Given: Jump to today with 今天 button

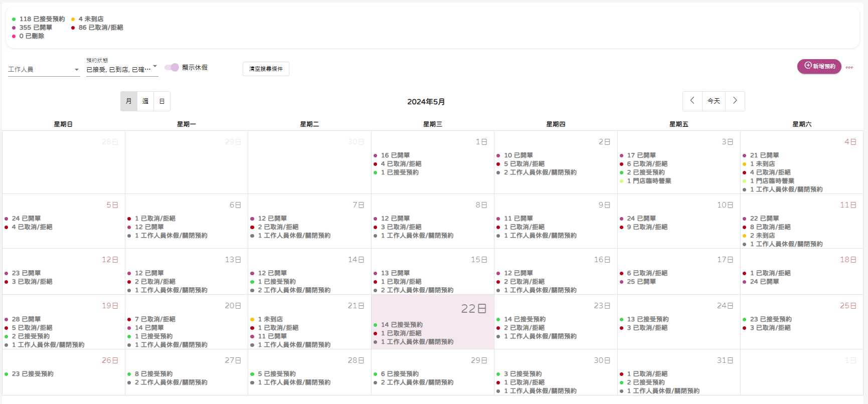Looking at the screenshot, I should 714,101.
